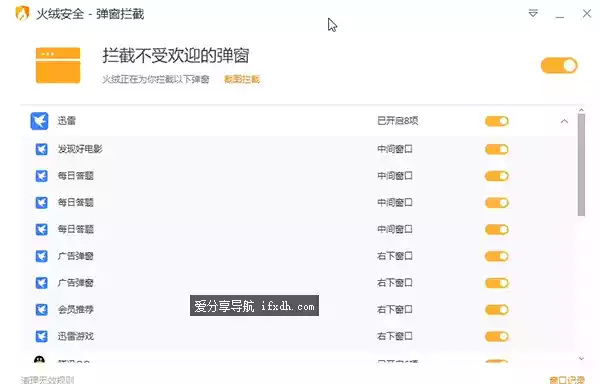This screenshot has width=600, height=384.
Task: Open the title bar dropdown menu icon
Action: [x=533, y=14]
